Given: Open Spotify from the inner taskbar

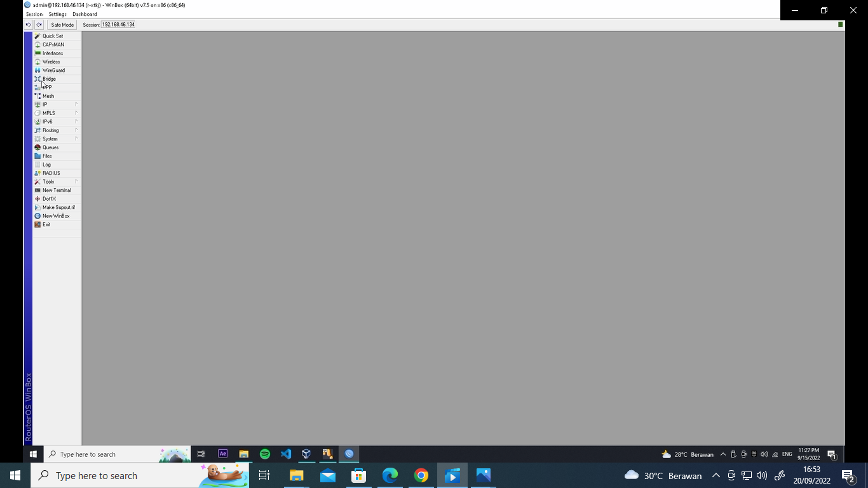Looking at the screenshot, I should 265,454.
